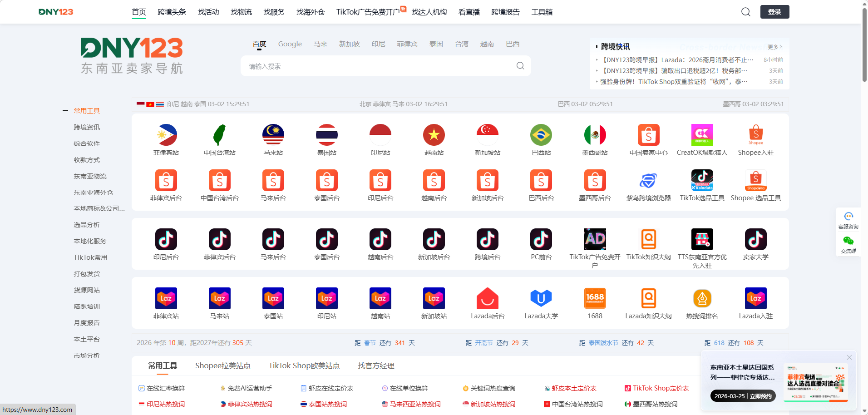Click the 泰国泼水节 countdown link
The height and width of the screenshot is (415, 868).
click(603, 343)
